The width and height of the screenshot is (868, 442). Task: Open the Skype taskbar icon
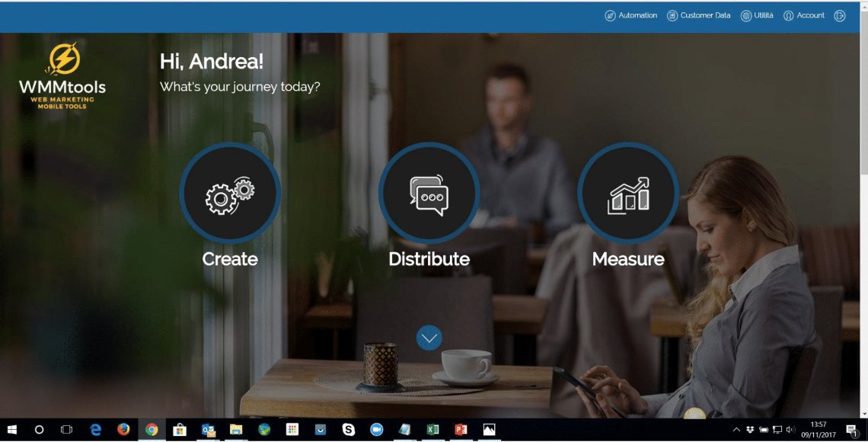click(349, 430)
